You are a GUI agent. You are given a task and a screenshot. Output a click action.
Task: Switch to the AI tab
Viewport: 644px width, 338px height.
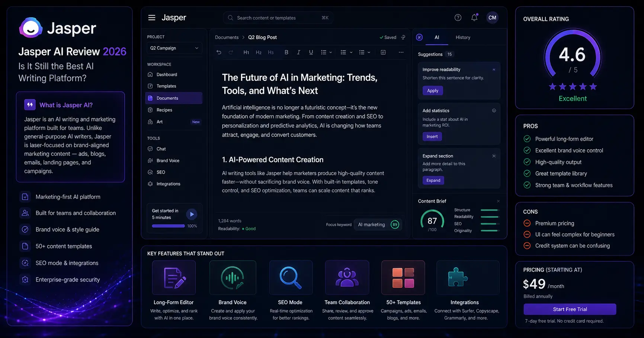click(x=437, y=37)
